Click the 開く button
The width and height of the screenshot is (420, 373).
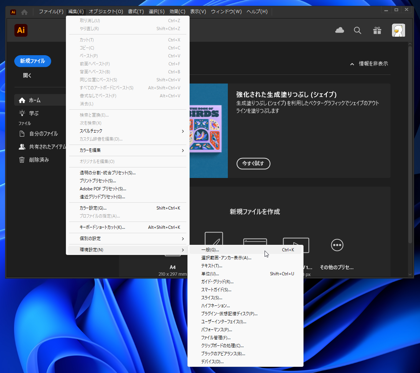pos(27,76)
